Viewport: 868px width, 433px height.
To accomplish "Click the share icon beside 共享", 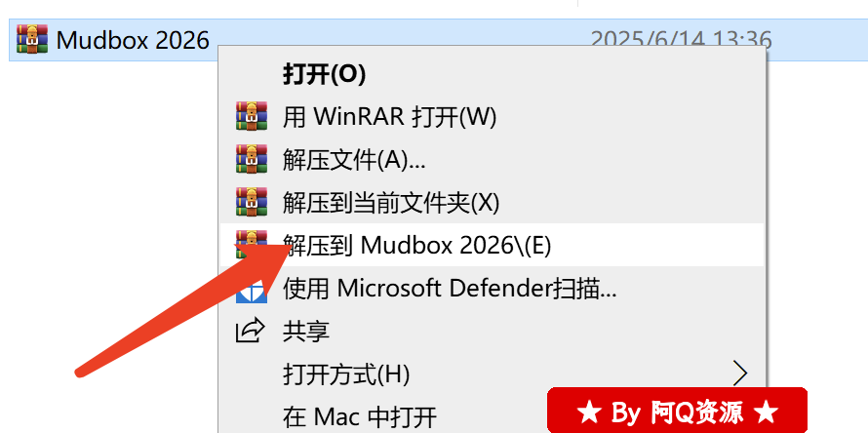I will point(251,331).
